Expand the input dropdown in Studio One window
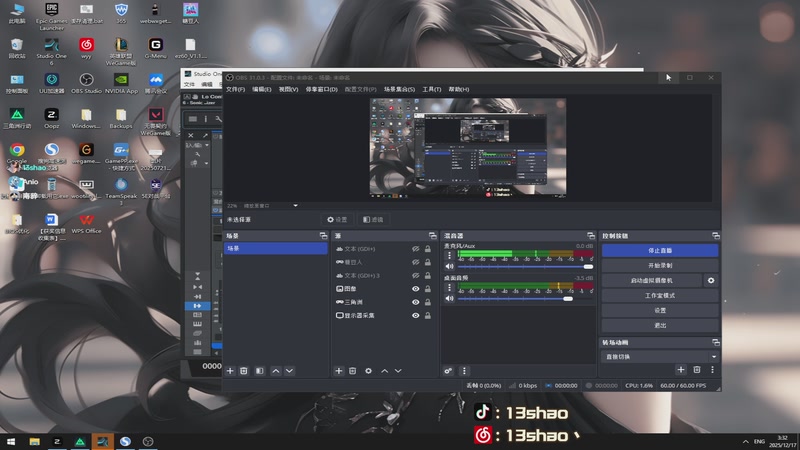The width and height of the screenshot is (800, 450). coord(207,145)
